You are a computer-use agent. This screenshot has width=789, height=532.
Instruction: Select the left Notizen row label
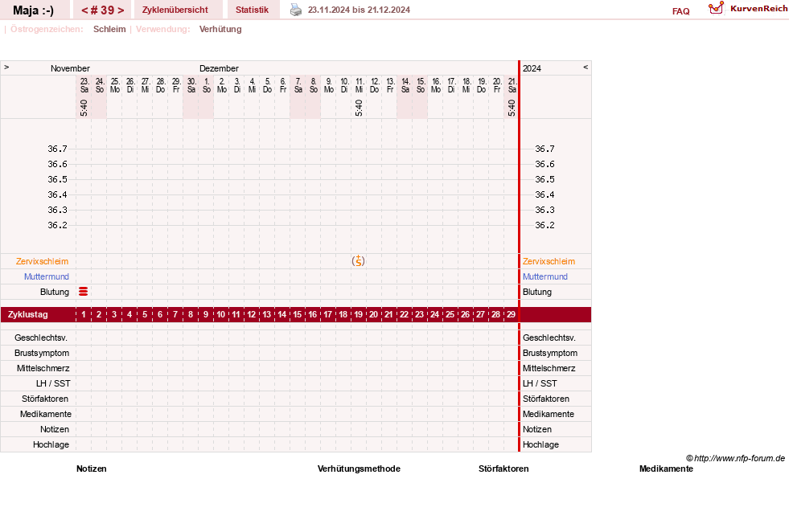[x=55, y=429]
